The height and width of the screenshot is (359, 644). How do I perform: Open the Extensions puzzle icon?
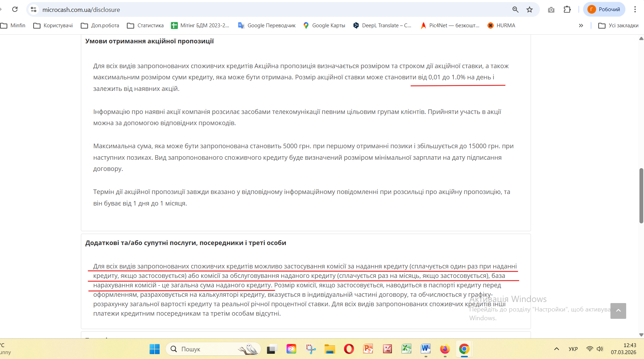point(567,9)
